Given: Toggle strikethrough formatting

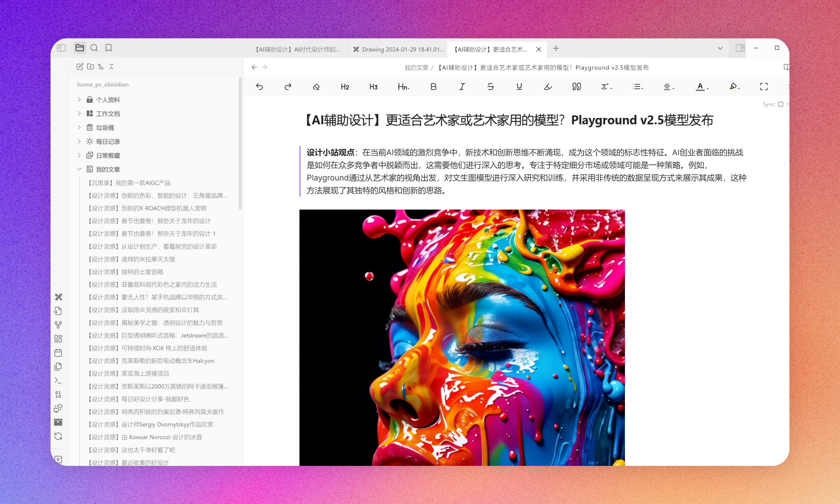Looking at the screenshot, I should point(490,87).
